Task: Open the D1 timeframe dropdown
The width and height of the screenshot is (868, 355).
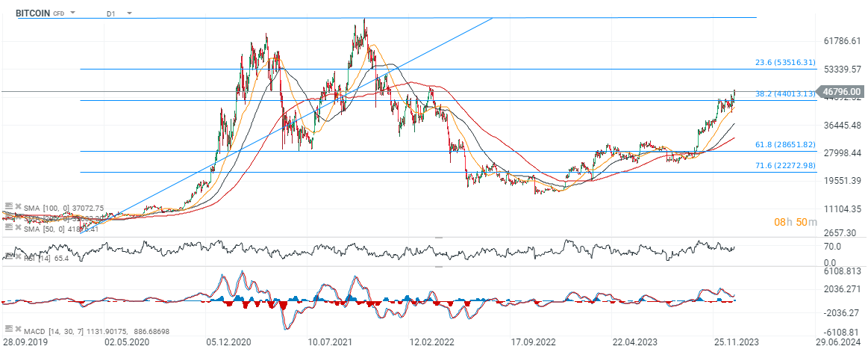Action: (130, 13)
